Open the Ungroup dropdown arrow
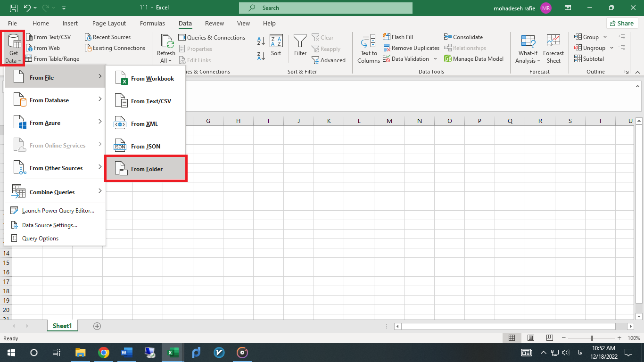Viewport: 644px width, 362px height. click(x=611, y=48)
